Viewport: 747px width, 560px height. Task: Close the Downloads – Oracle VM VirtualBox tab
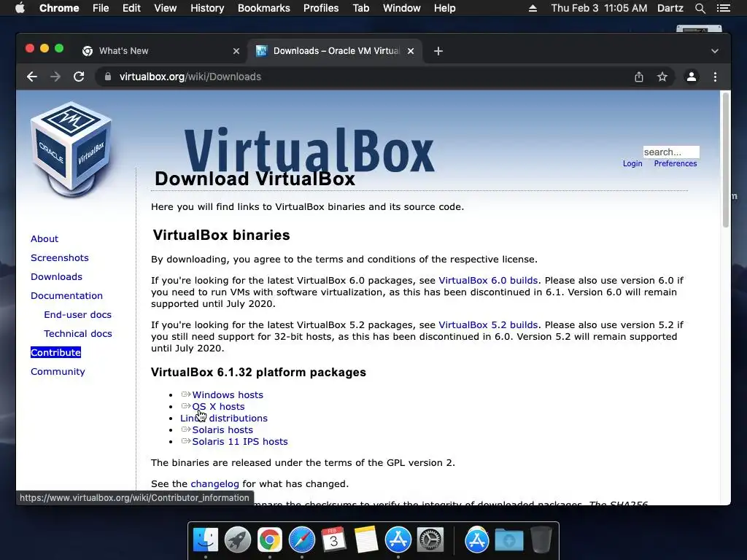pos(411,51)
